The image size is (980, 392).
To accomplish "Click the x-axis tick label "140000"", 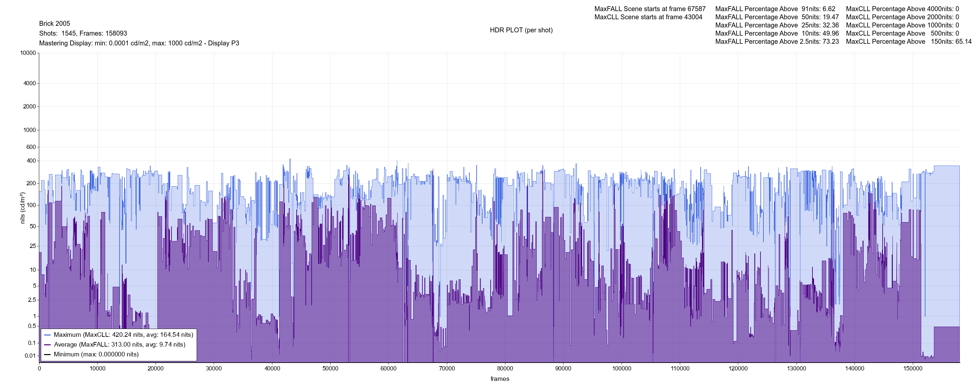I will pos(855,368).
